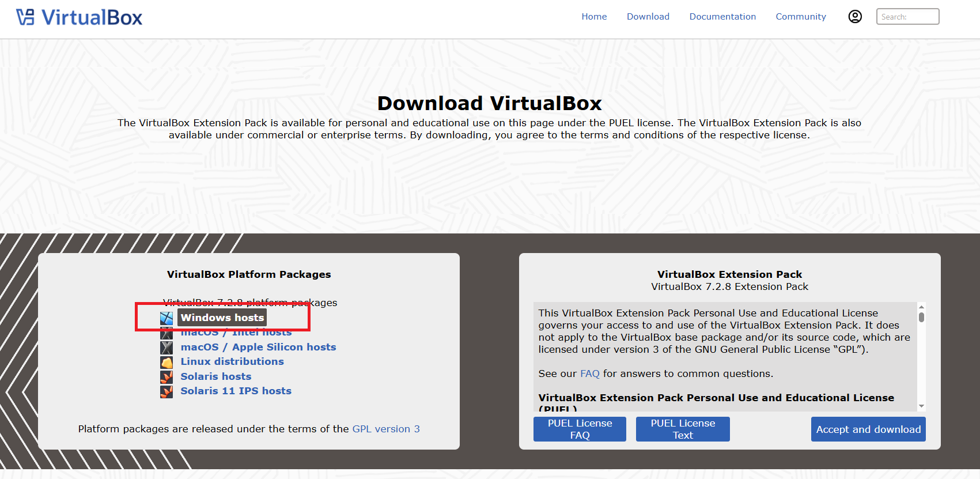This screenshot has height=479, width=980.
Task: Click VirtualBox Platform Packages heading
Action: tap(249, 274)
